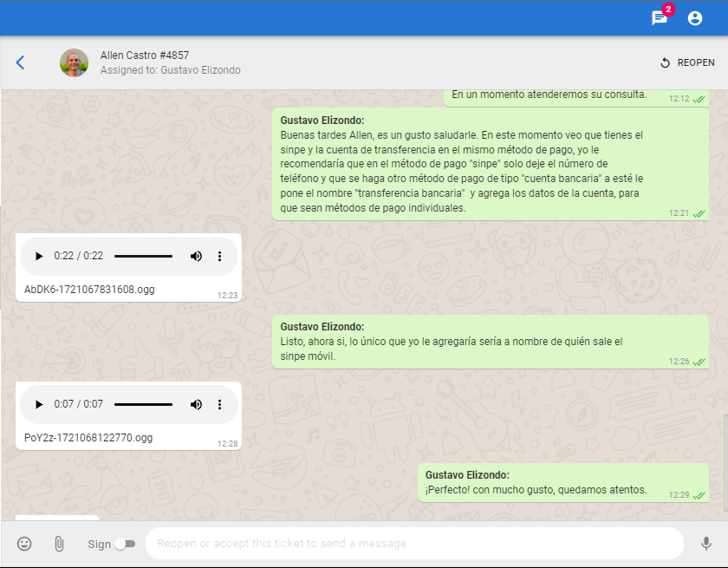Go back using the left arrow
The height and width of the screenshot is (568, 728).
(x=21, y=62)
